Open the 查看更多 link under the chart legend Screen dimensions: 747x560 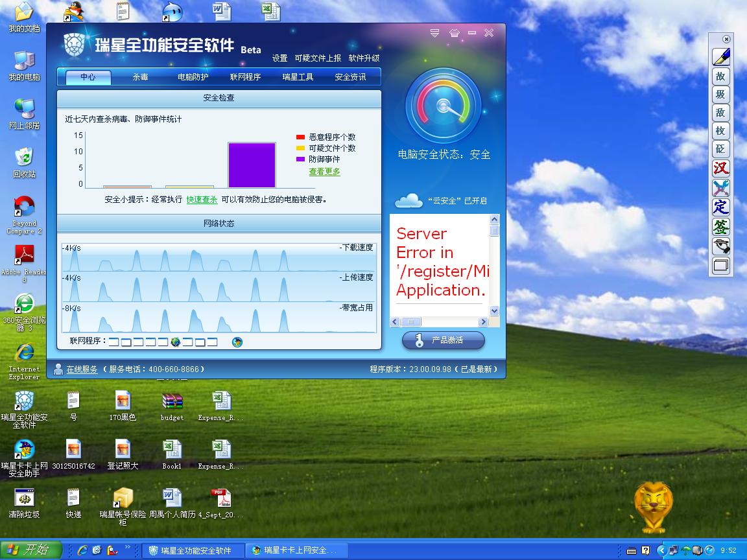pos(324,171)
